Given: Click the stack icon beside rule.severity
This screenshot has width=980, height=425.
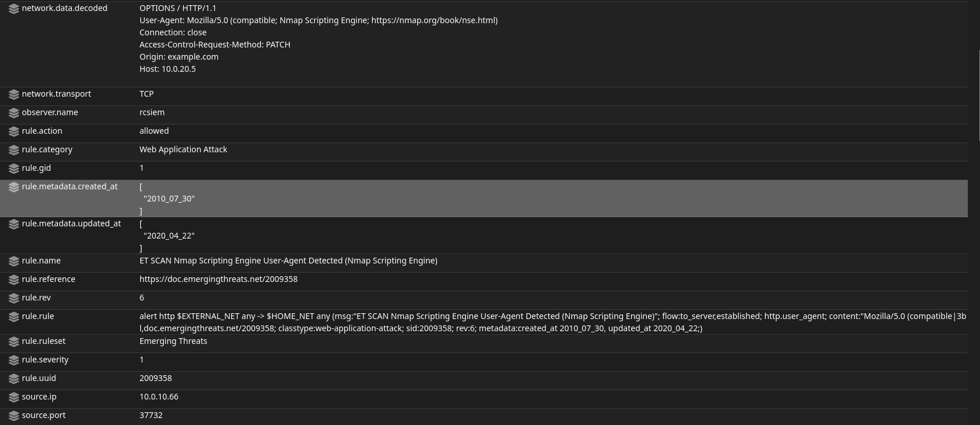Looking at the screenshot, I should 14,360.
